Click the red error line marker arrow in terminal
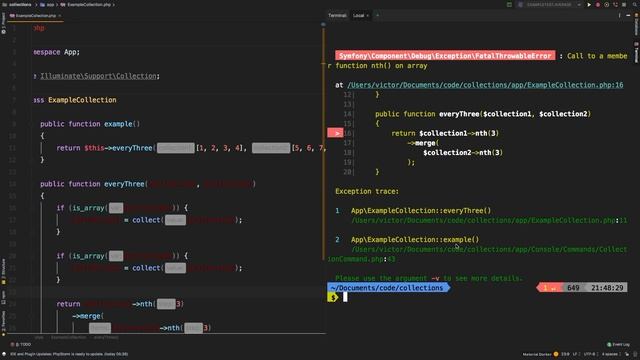 (335, 133)
